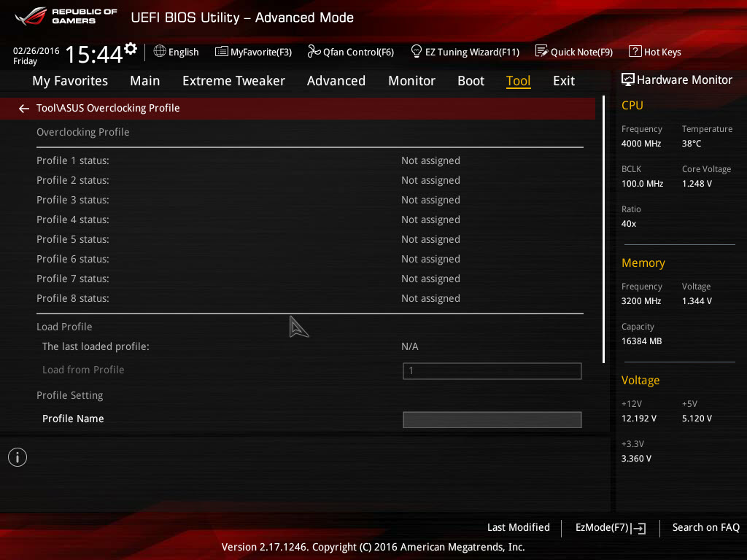Screen dimensions: 747x560
Task: Click the Profile Name input field
Action: [x=492, y=419]
